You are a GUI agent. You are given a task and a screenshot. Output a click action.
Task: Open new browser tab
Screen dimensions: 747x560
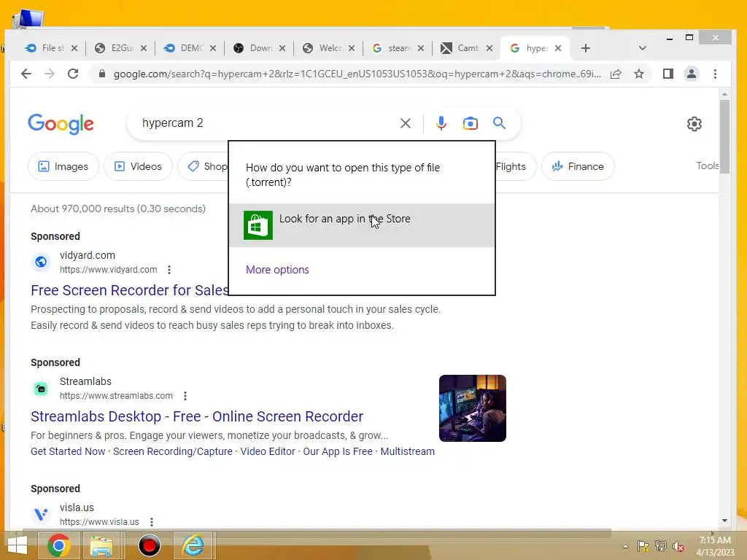[586, 48]
